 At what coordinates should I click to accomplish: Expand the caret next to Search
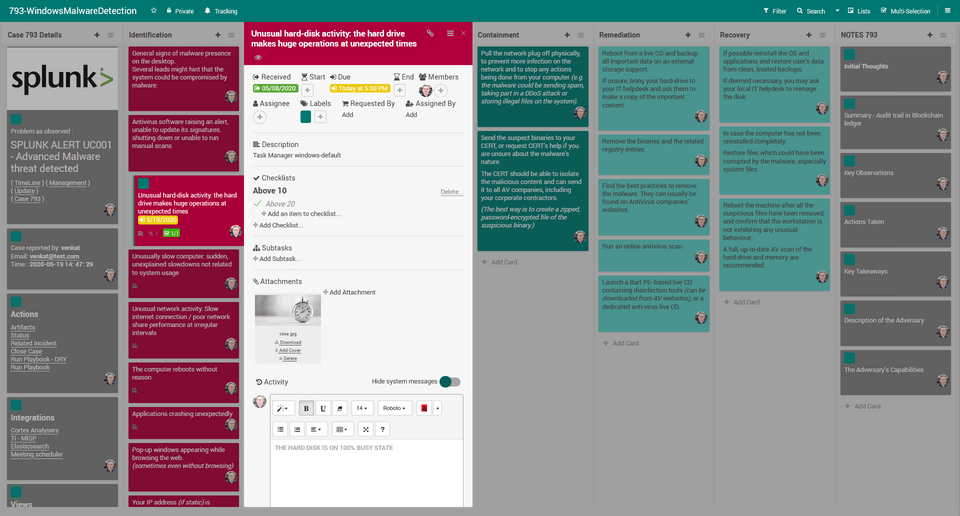[837, 11]
